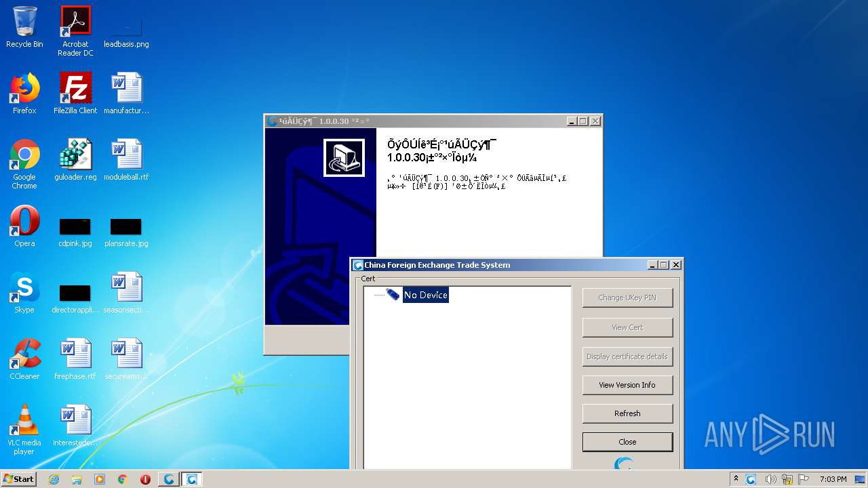This screenshot has height=488, width=868.
Task: Open media player taskbar icon
Action: click(100, 479)
